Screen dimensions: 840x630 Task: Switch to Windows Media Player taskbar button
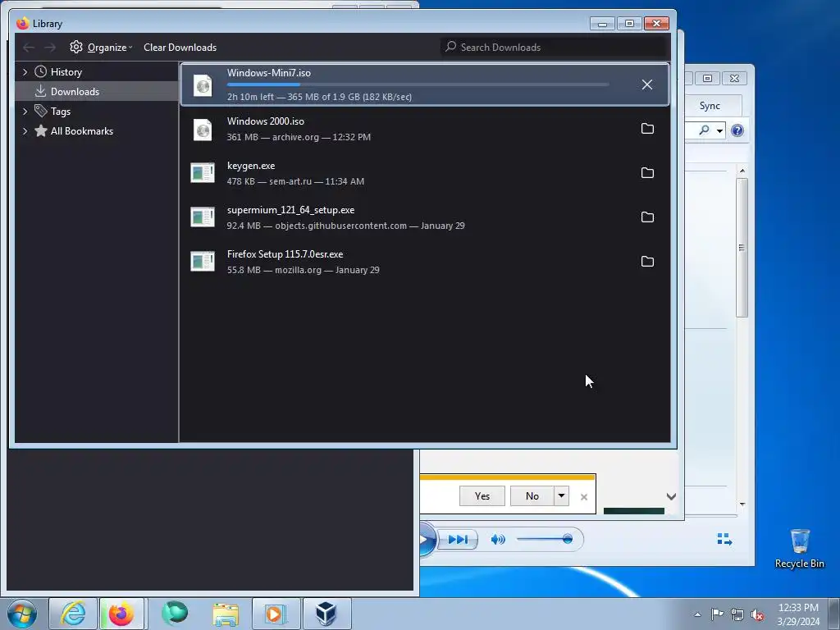276,614
